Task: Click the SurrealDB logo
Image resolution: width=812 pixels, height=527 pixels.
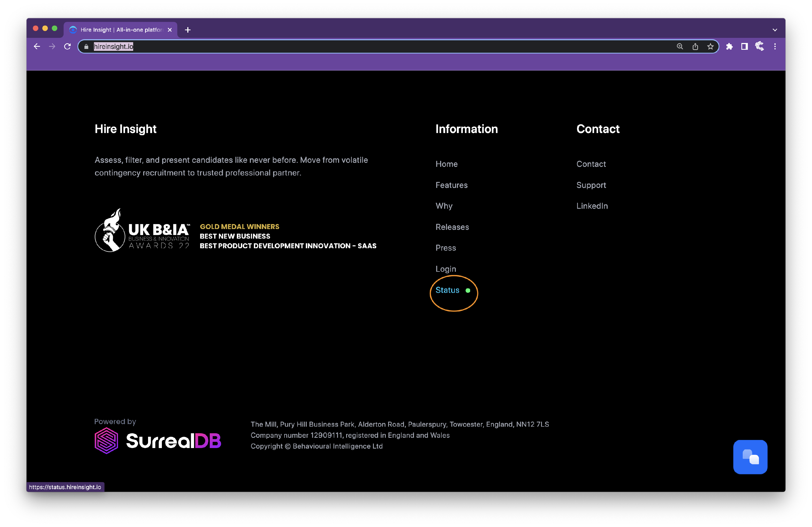Action: coord(158,440)
